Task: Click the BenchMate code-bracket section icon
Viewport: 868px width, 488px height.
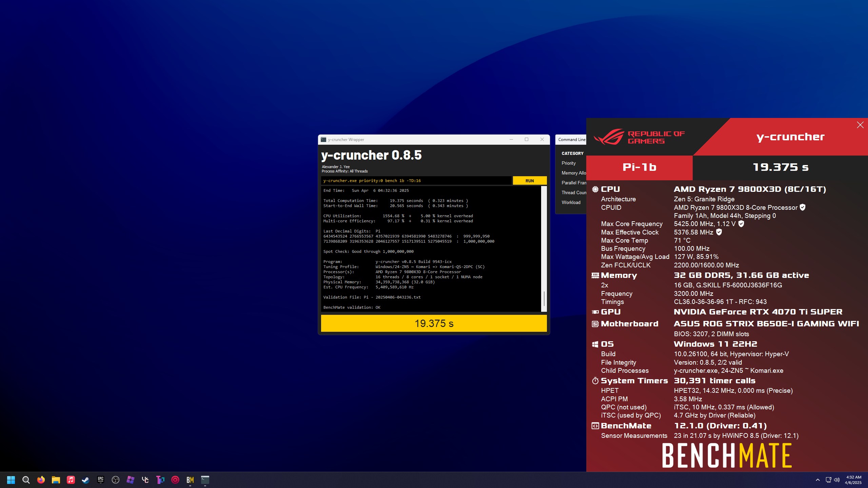Action: 595,426
